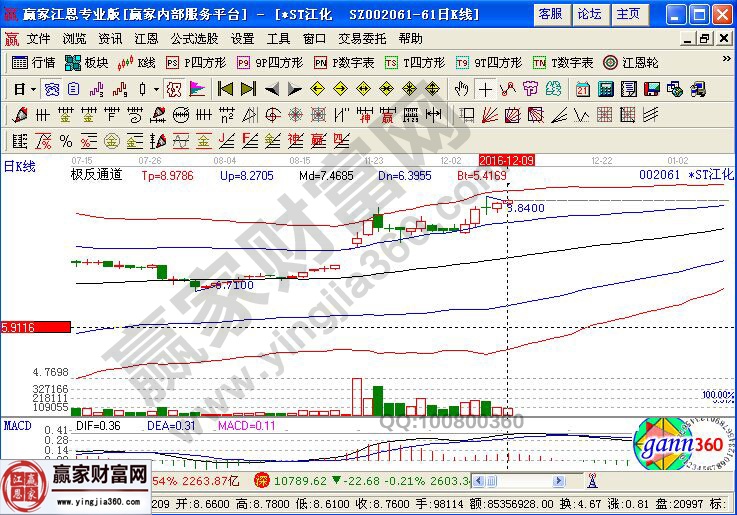Toggle the percent (%) coordinate tool
The height and width of the screenshot is (515, 737).
click(66, 140)
